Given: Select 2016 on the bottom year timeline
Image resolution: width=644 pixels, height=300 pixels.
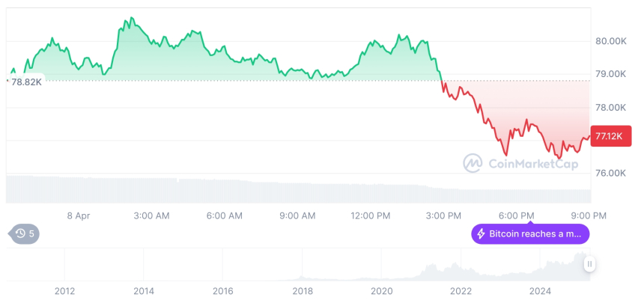Looking at the screenshot, I should (222, 290).
